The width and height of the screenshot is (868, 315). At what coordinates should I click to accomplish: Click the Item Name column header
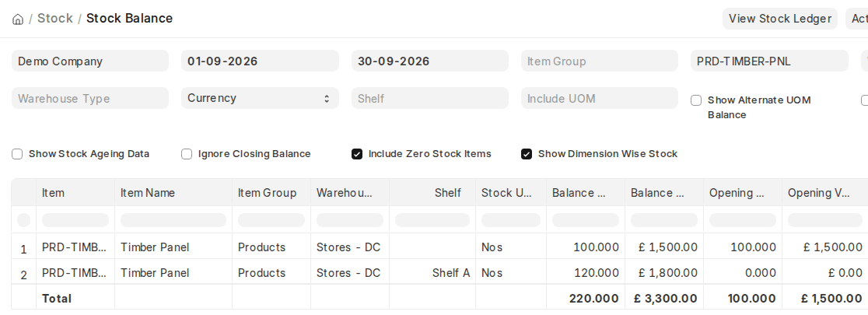173,193
